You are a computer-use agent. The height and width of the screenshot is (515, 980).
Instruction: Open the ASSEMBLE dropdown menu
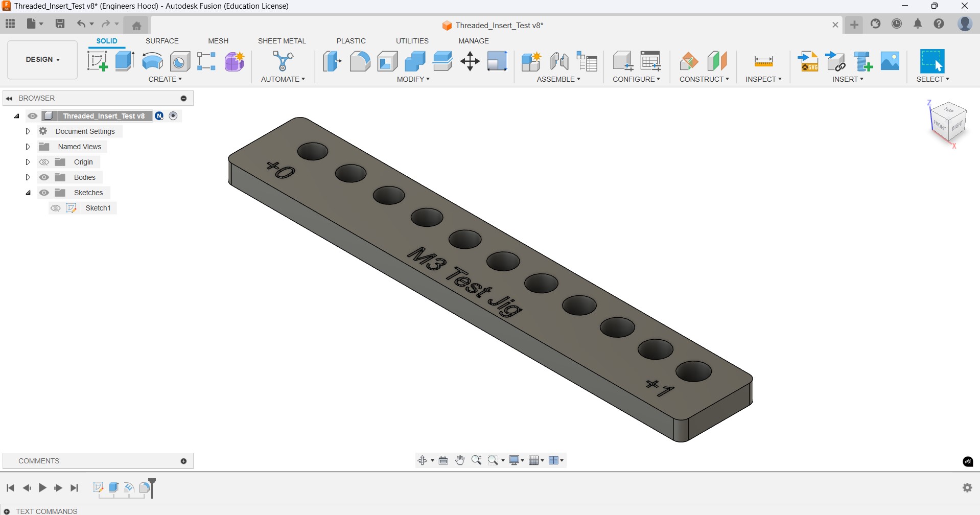pos(558,79)
